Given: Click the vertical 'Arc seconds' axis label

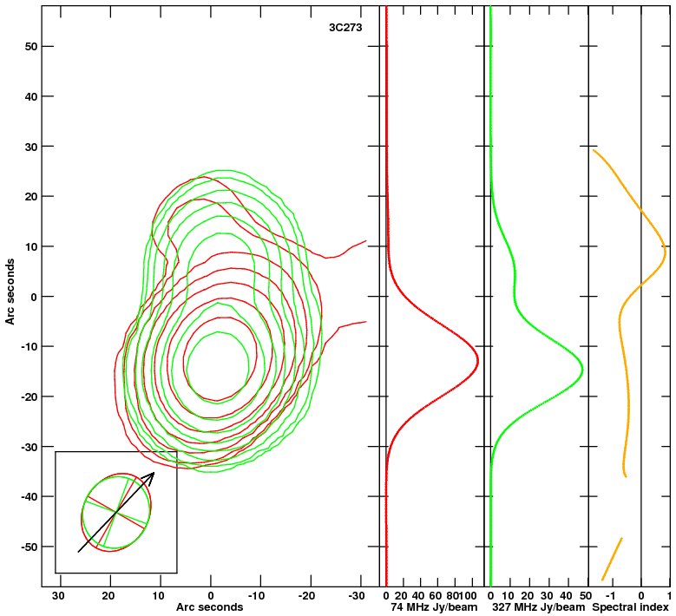Looking at the screenshot, I should coord(10,292).
